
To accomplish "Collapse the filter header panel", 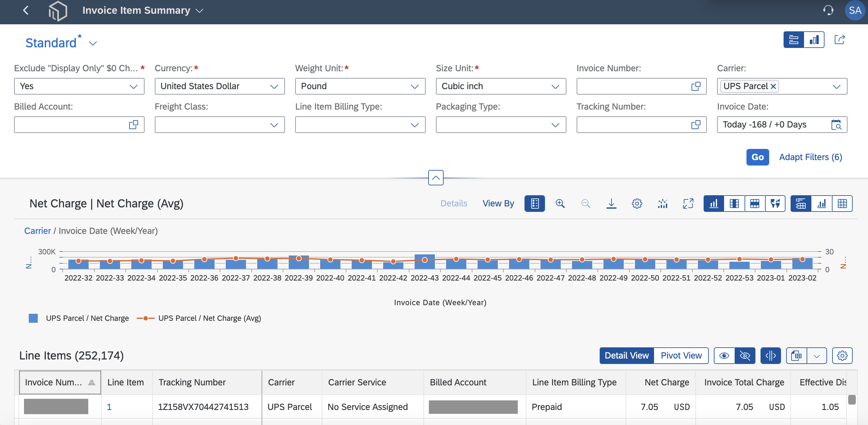I will tap(436, 178).
